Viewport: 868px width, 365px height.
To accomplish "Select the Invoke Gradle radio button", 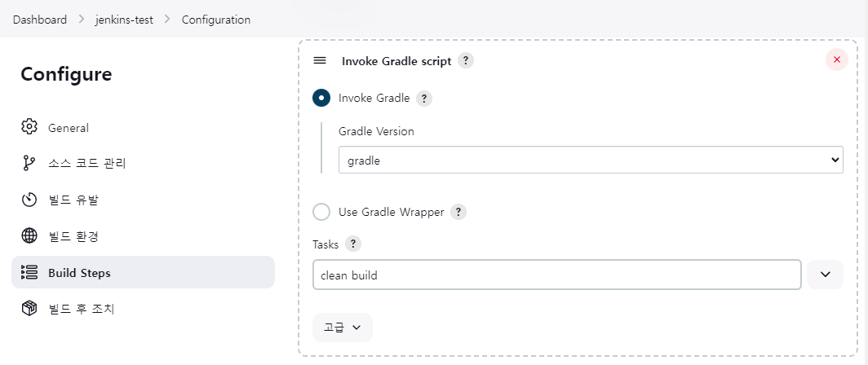I will point(321,98).
